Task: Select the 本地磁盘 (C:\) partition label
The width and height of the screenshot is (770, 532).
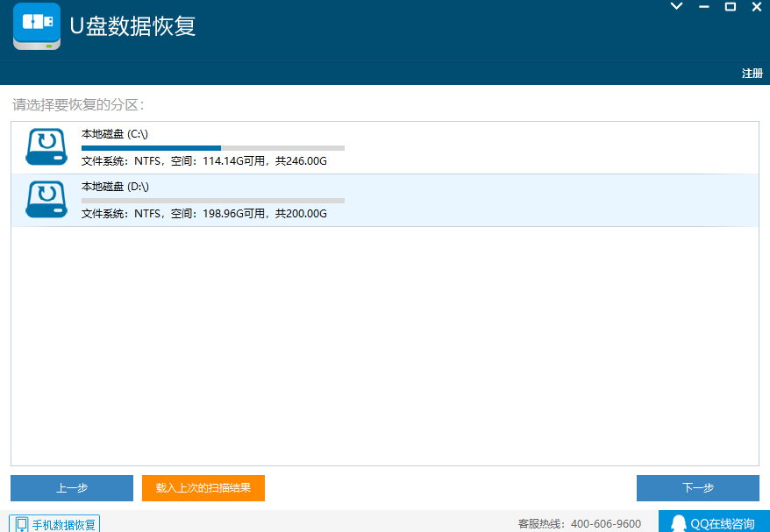Action: tap(115, 134)
